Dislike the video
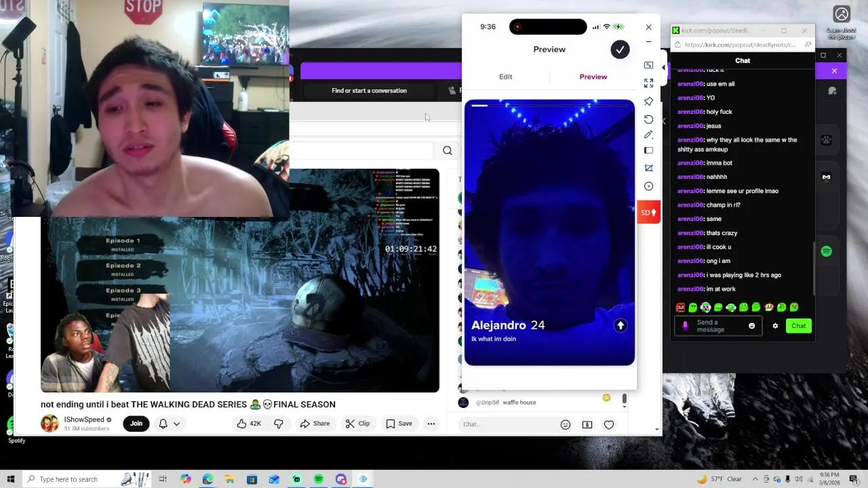Viewport: 868px width, 488px height. [x=279, y=424]
